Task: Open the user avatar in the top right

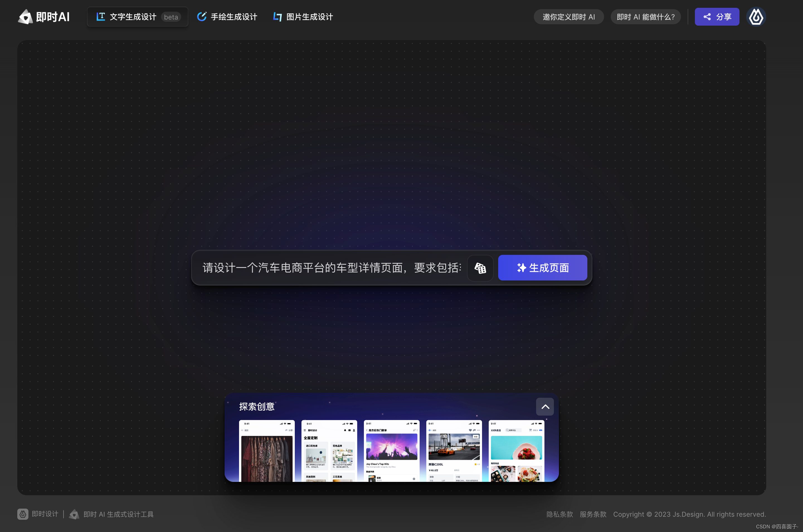Action: click(756, 17)
